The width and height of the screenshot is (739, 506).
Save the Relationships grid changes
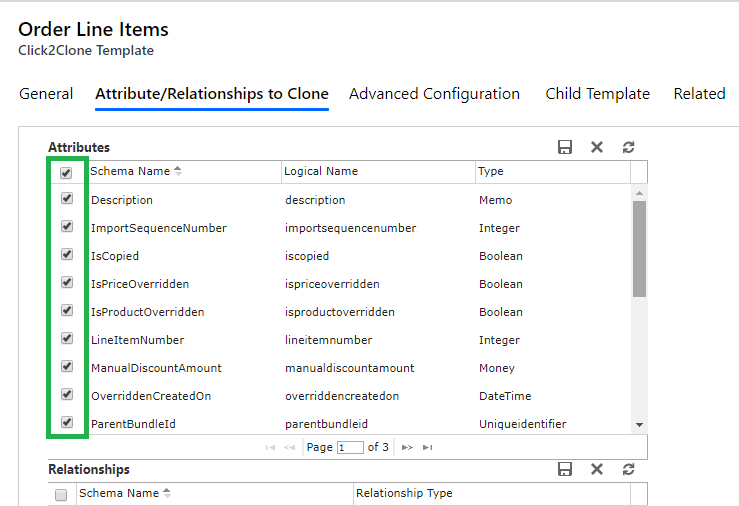tap(565, 469)
